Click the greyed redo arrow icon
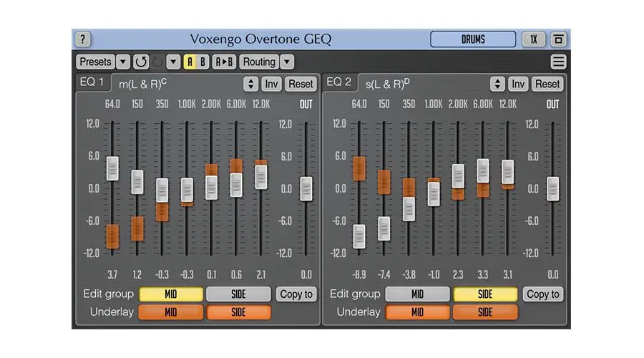 (x=157, y=62)
